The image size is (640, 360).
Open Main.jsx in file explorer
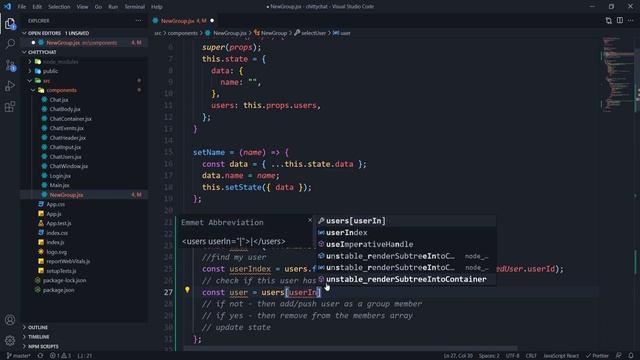[x=59, y=185]
